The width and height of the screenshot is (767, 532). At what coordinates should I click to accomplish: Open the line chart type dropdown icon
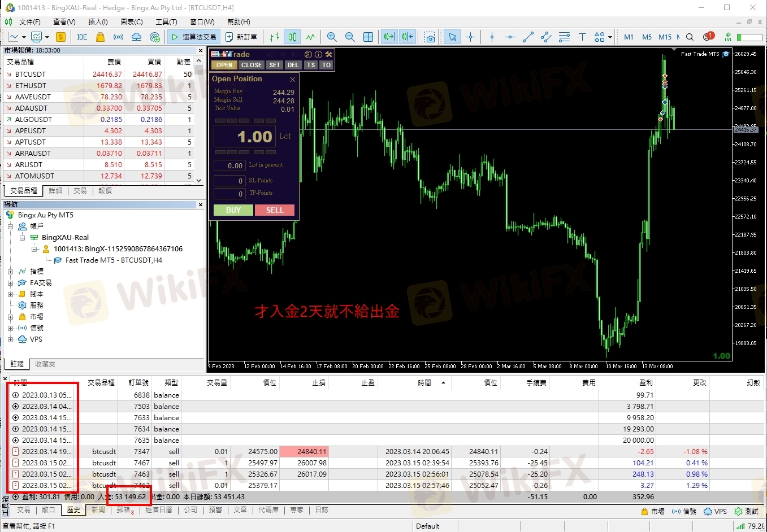(x=17, y=37)
